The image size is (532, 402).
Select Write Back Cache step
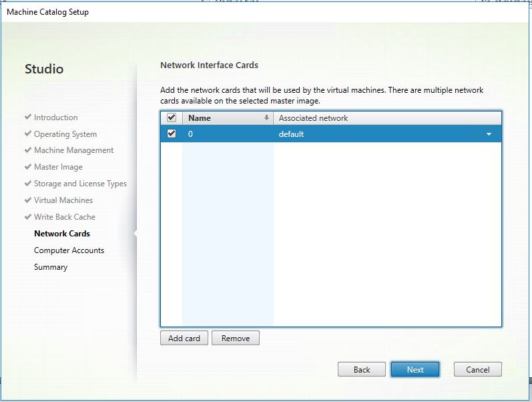pos(65,217)
